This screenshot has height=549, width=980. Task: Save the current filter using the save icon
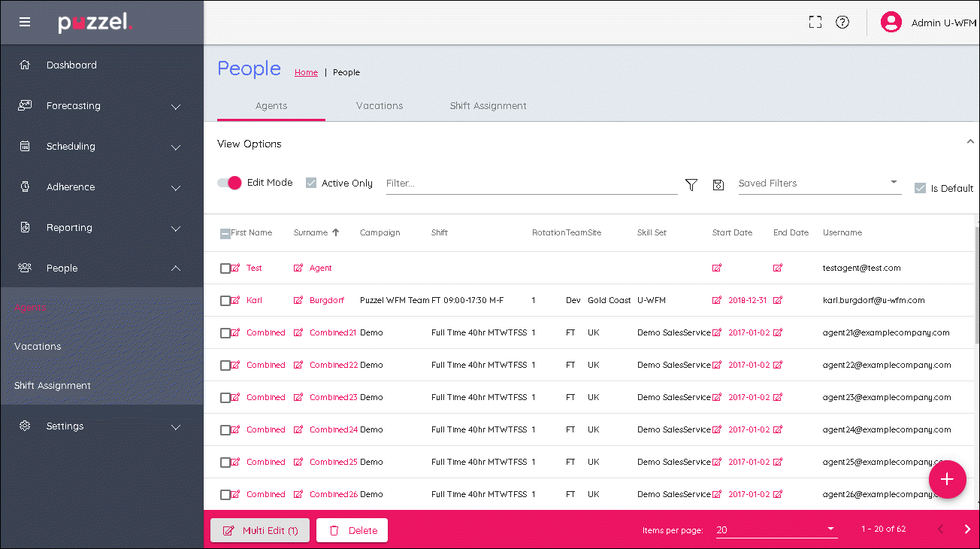tap(718, 184)
